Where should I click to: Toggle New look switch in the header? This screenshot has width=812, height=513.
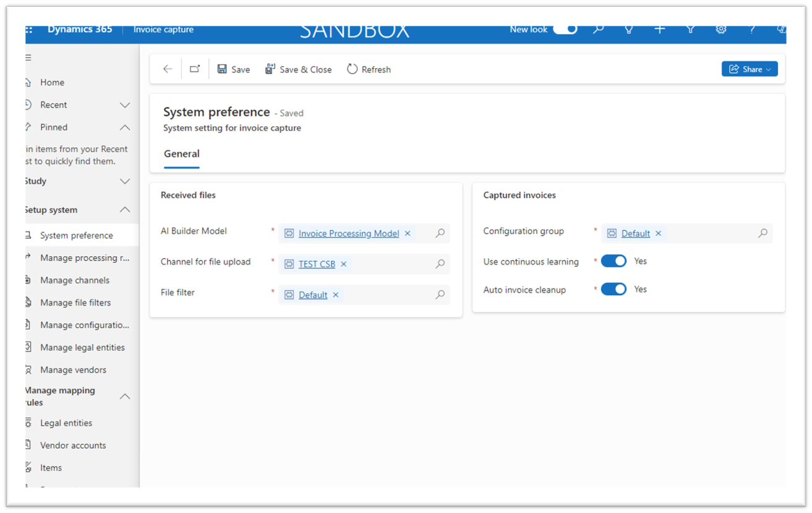(564, 28)
